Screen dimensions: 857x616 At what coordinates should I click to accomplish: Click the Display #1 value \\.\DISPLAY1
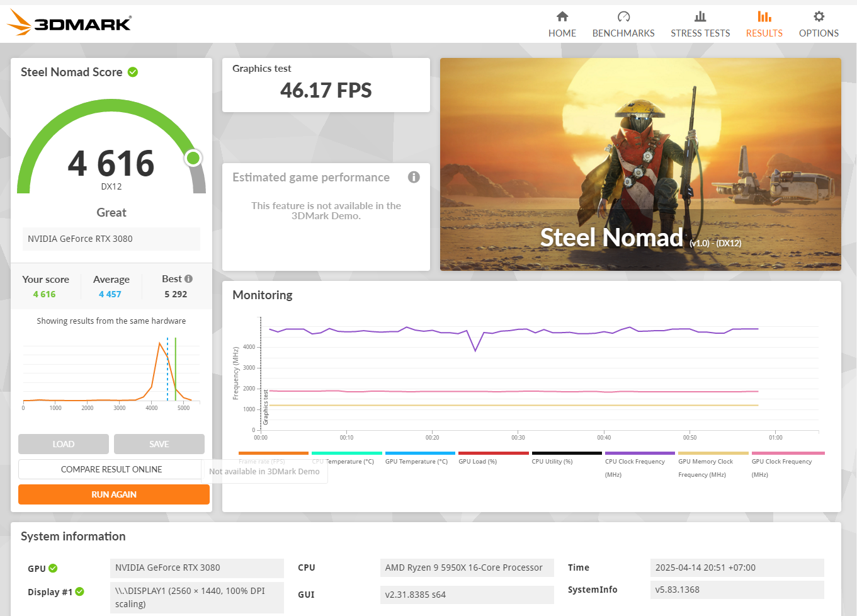click(197, 597)
